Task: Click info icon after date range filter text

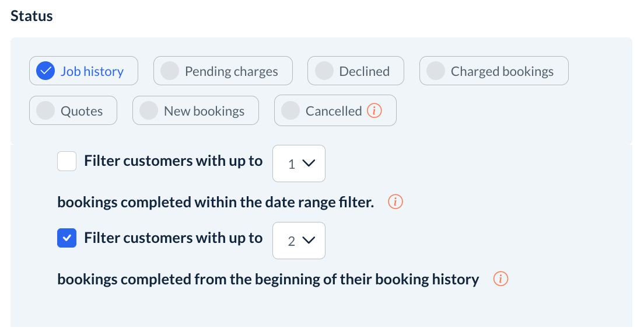Action: pyautogui.click(x=395, y=202)
